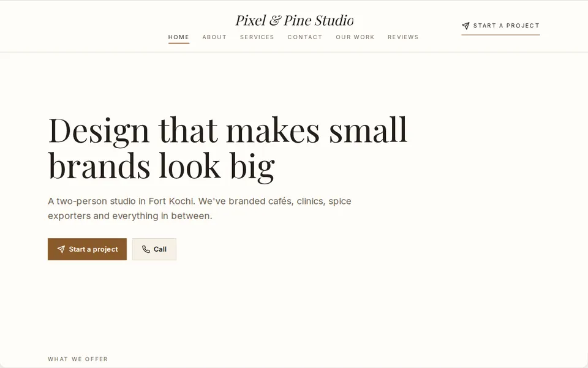Click the brown Start a project button
This screenshot has width=588, height=368.
coord(87,249)
